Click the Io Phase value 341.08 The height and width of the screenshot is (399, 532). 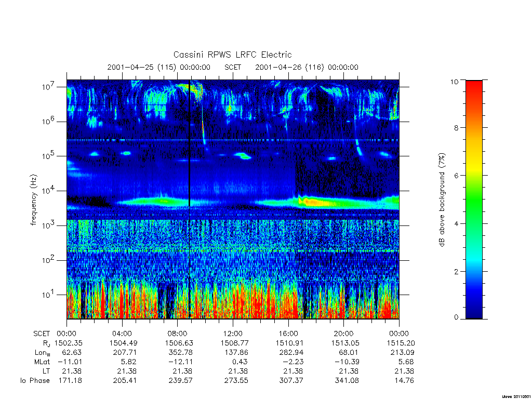tap(347, 381)
